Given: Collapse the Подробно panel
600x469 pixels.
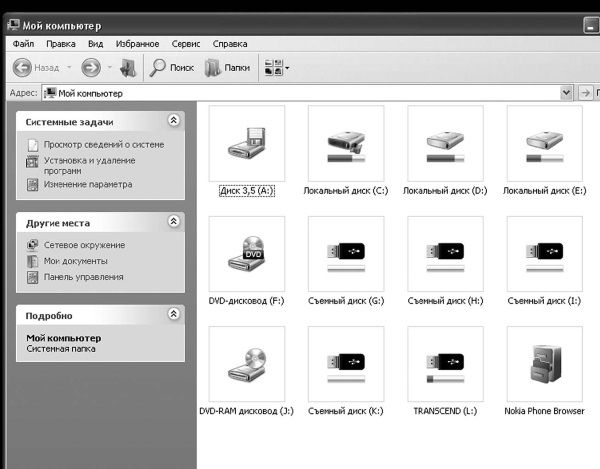Looking at the screenshot, I should coord(174,315).
